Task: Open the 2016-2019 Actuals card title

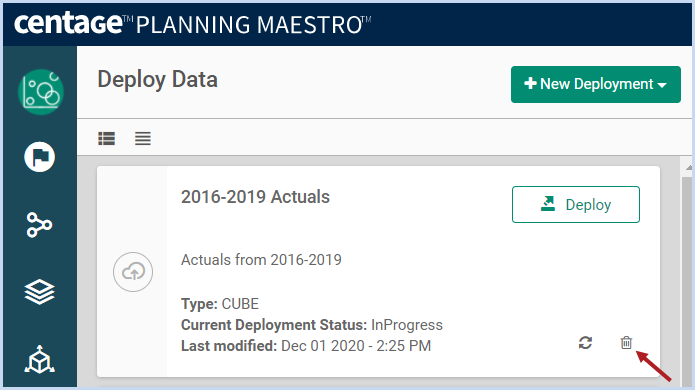Action: [x=255, y=197]
